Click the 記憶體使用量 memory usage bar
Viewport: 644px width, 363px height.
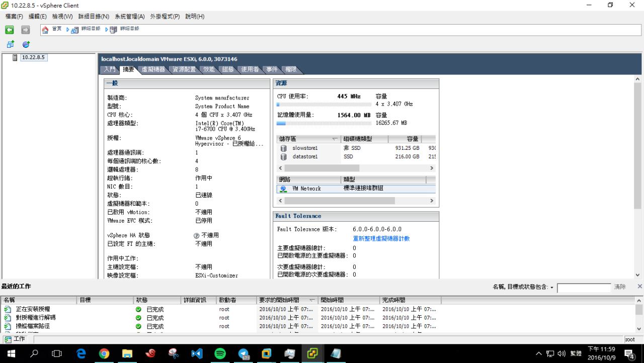point(325,123)
